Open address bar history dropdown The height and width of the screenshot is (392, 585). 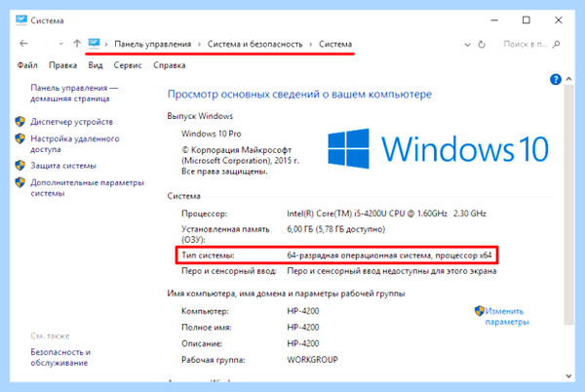[x=467, y=45]
